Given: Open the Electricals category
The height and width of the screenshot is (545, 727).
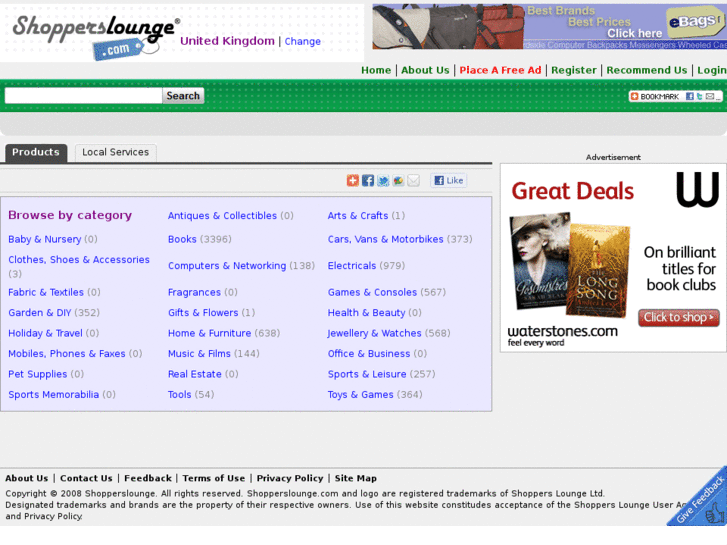Looking at the screenshot, I should click(352, 266).
